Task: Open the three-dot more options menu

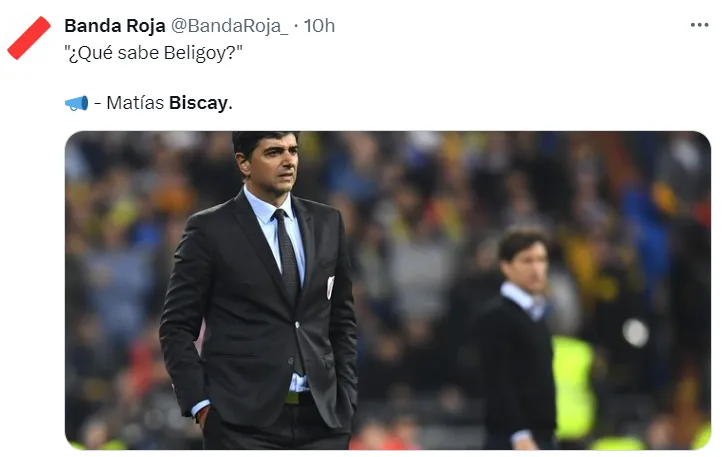Action: (699, 25)
